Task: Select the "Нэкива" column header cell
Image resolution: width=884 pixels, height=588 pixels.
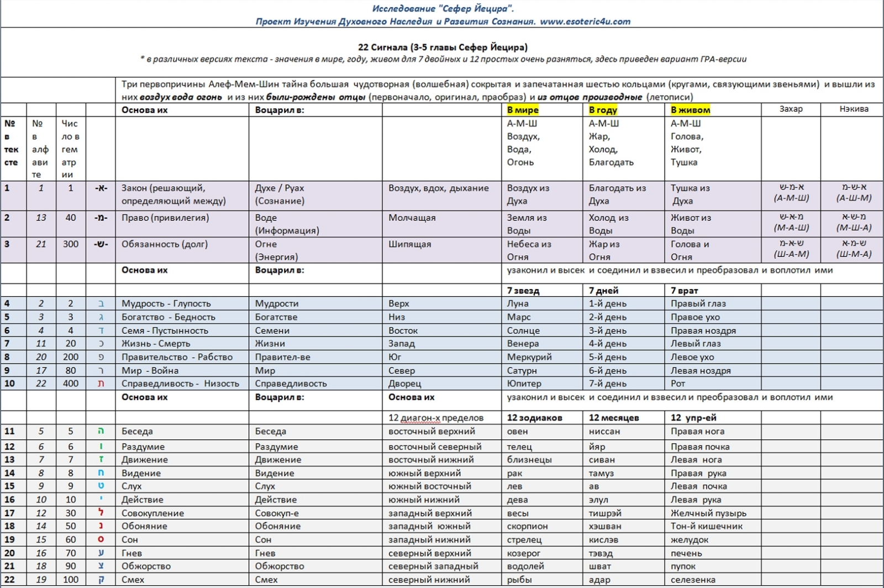Action: click(854, 109)
